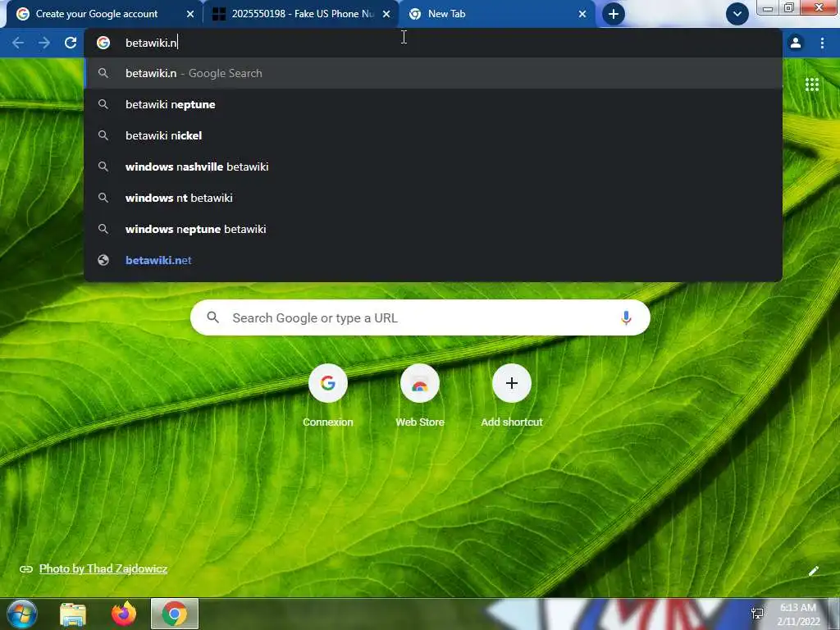Click the browser forward arrow
Image resolution: width=840 pixels, height=630 pixels.
pos(44,43)
